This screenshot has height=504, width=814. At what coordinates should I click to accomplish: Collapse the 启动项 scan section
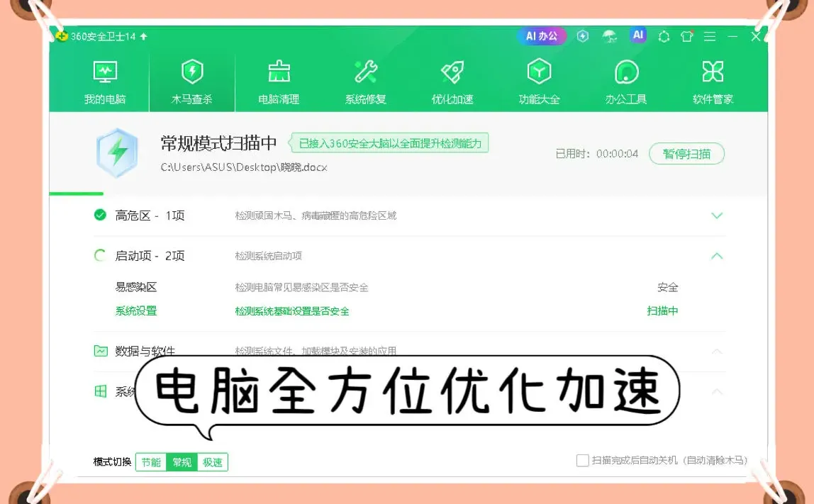[716, 256]
